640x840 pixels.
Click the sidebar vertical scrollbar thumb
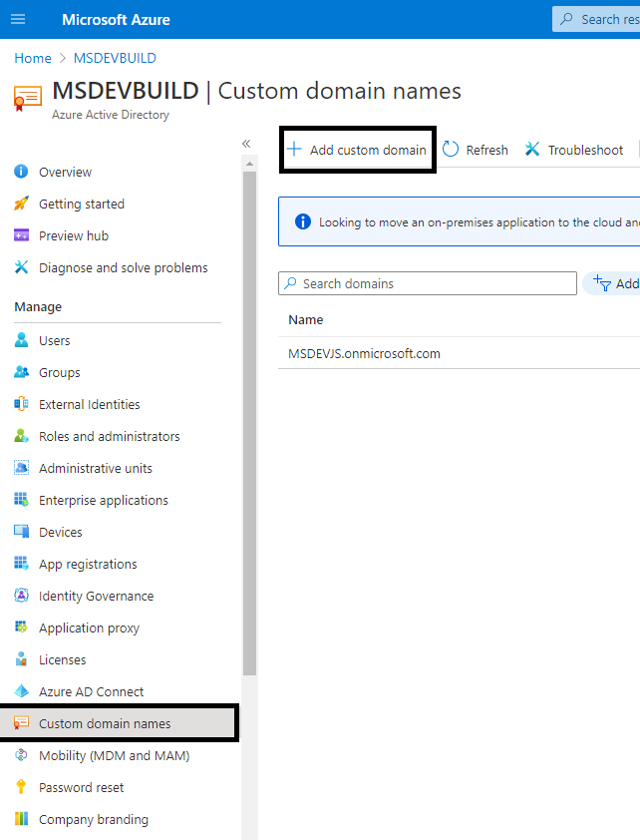tap(249, 423)
